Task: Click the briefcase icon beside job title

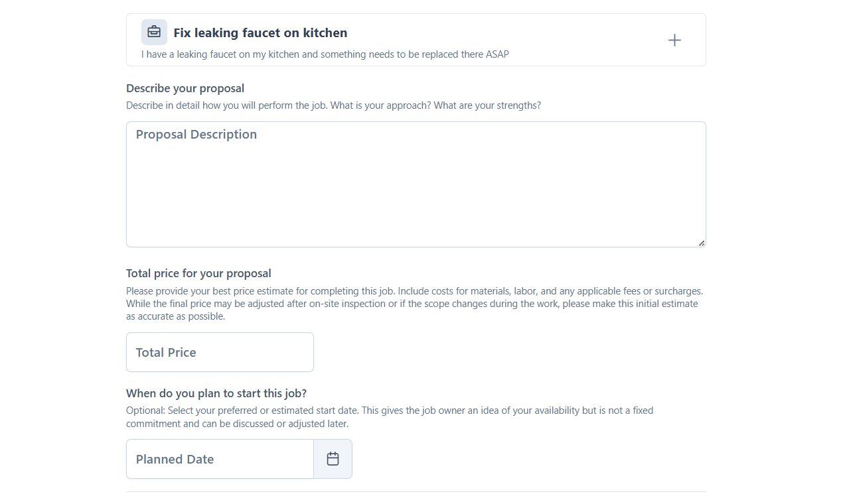Action: tap(154, 32)
